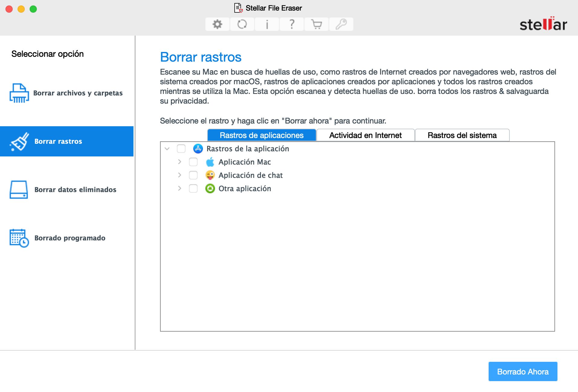Check the Rastros de la aplicación checkbox

click(x=181, y=149)
